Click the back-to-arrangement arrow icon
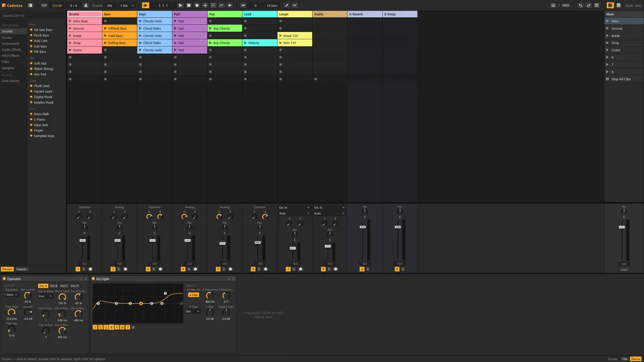Screen dimensions: 644x362 point(229,5)
